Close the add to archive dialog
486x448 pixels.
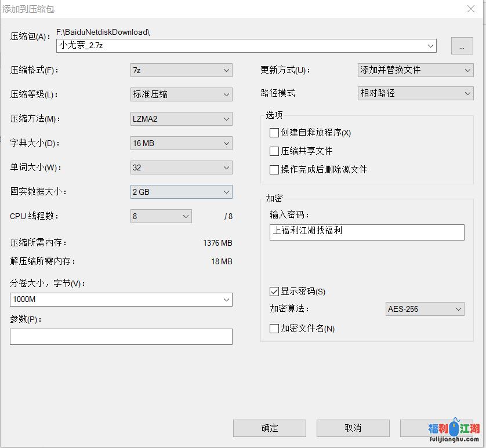pos(472,9)
